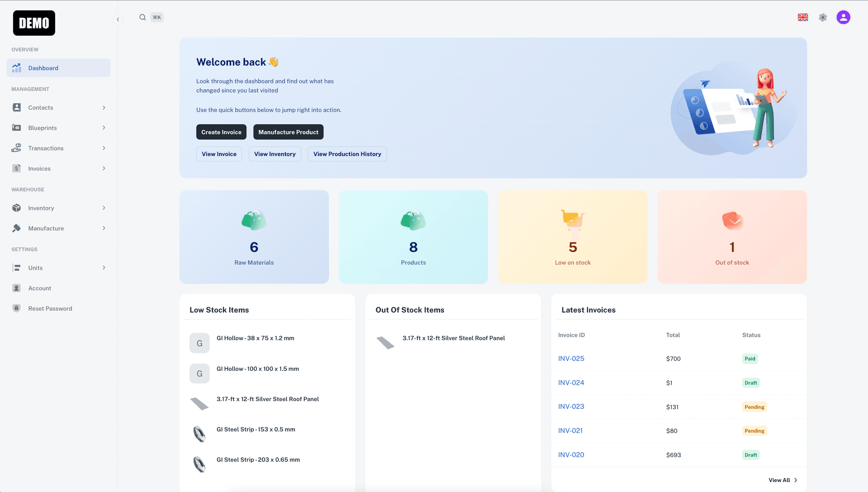Click the Manufacture Product button
This screenshot has width=868, height=492.
tap(288, 132)
